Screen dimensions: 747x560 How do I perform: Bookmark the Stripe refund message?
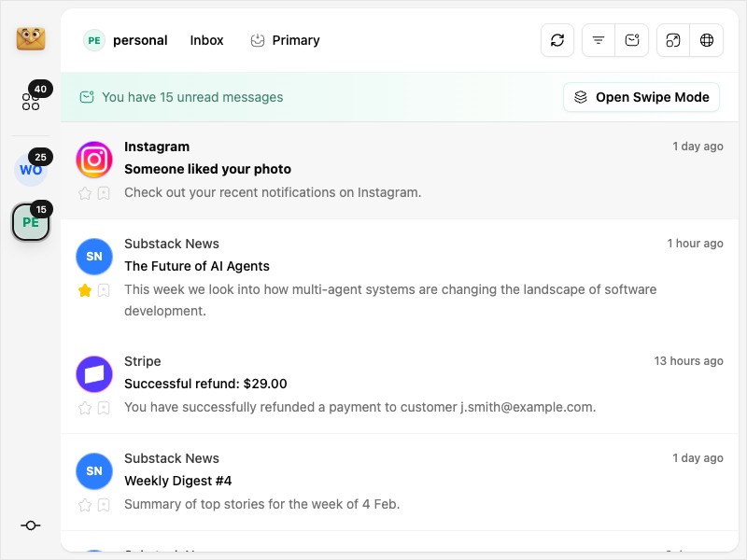pyautogui.click(x=104, y=408)
